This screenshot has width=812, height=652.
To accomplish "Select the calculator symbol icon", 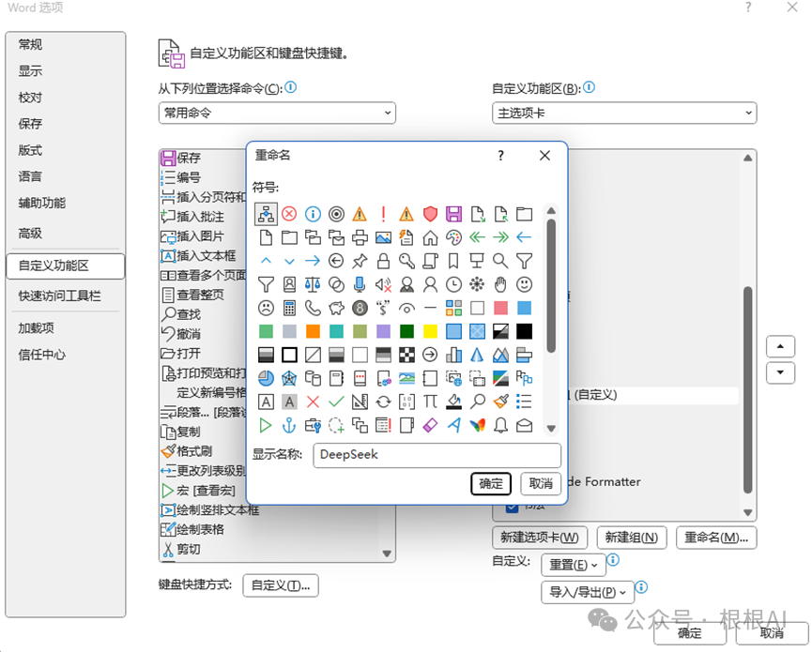I will (288, 307).
